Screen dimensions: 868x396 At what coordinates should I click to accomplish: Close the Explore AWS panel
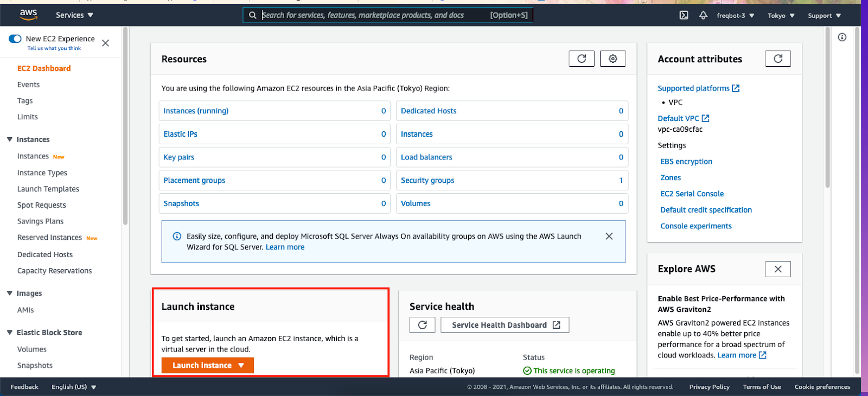[778, 269]
